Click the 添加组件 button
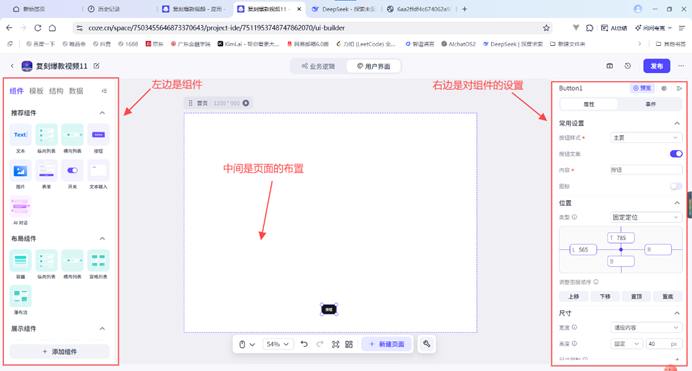The width and height of the screenshot is (692, 371). (x=60, y=352)
